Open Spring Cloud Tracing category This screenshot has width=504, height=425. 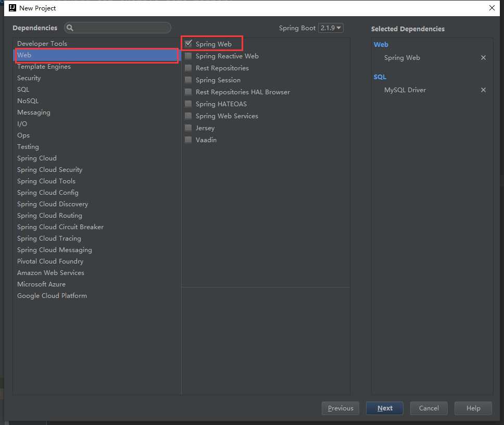(x=97, y=239)
